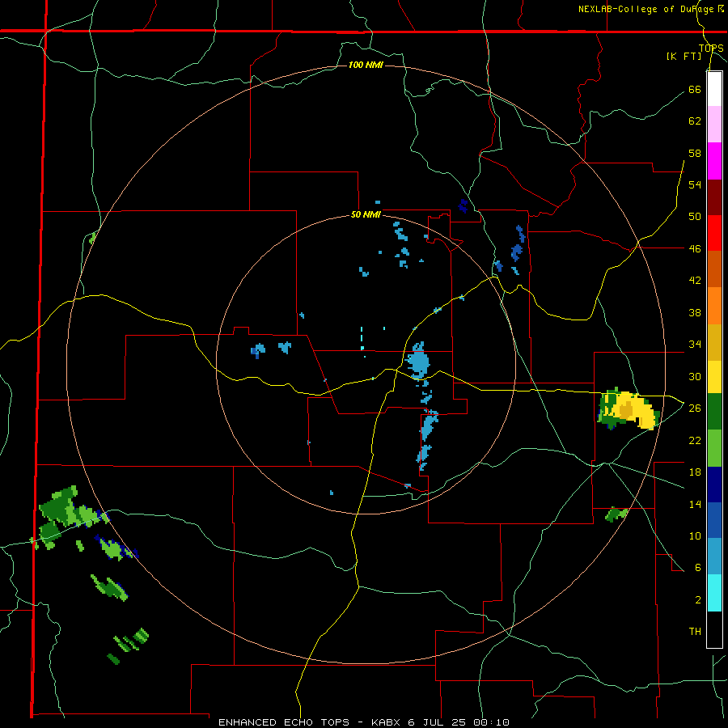
Task: Click the small green echo southeast near county corner
Action: click(616, 514)
